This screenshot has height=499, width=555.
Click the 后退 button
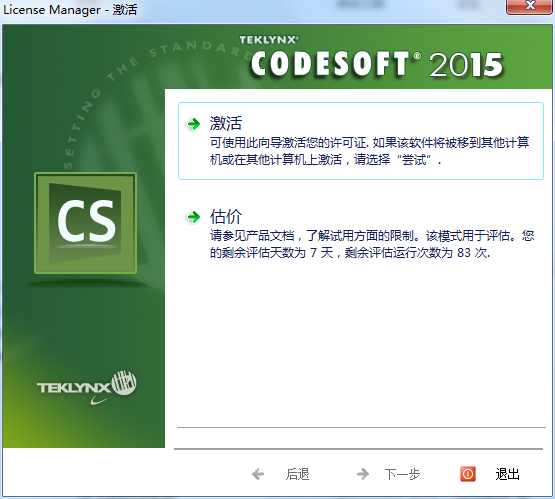pos(297,474)
